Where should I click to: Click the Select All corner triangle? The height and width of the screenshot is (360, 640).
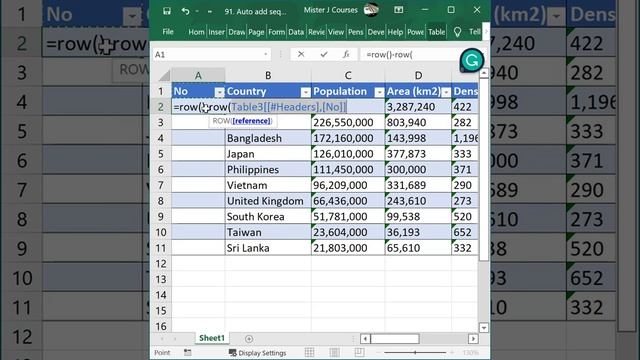(164, 75)
